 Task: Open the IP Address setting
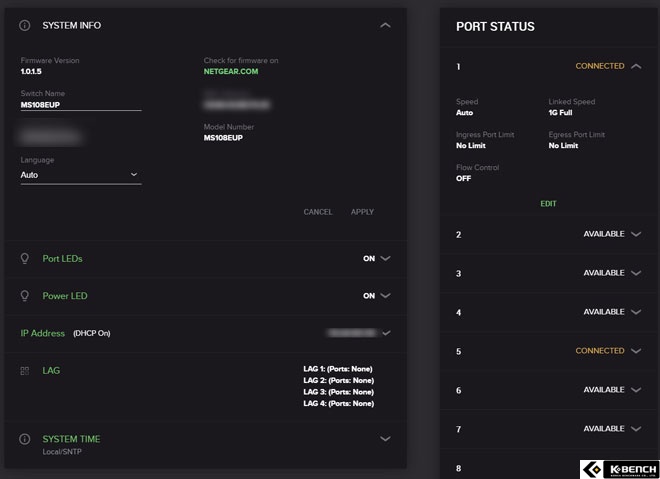pos(43,333)
